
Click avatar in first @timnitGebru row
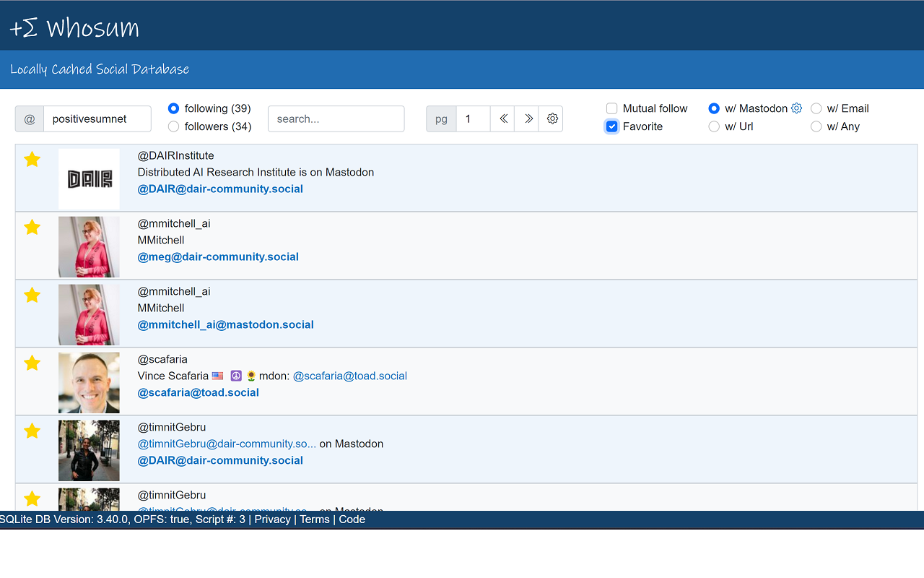89,451
